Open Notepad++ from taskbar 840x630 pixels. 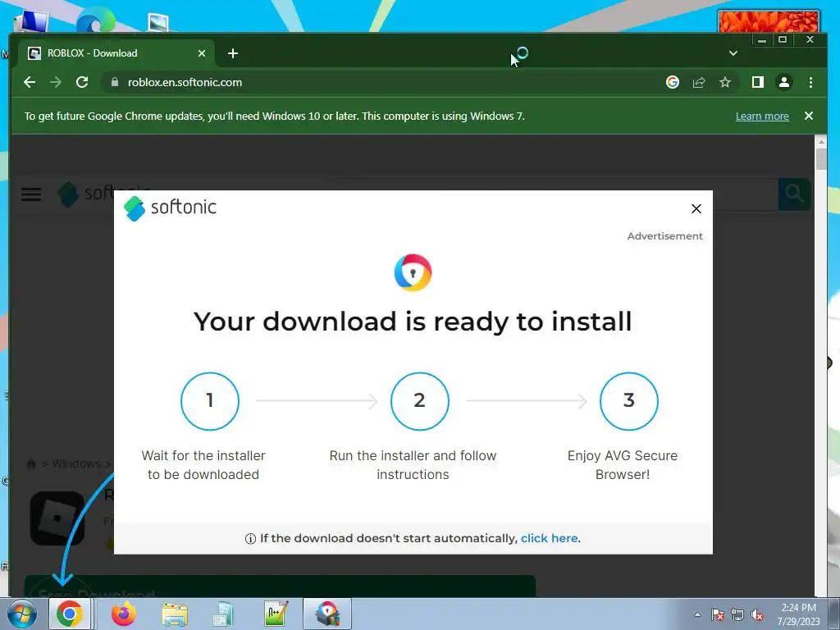click(276, 614)
